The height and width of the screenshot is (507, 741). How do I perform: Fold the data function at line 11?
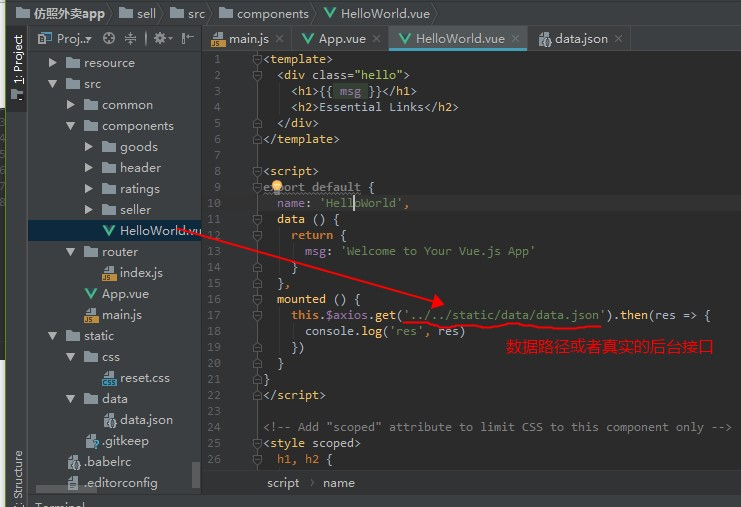[x=257, y=219]
